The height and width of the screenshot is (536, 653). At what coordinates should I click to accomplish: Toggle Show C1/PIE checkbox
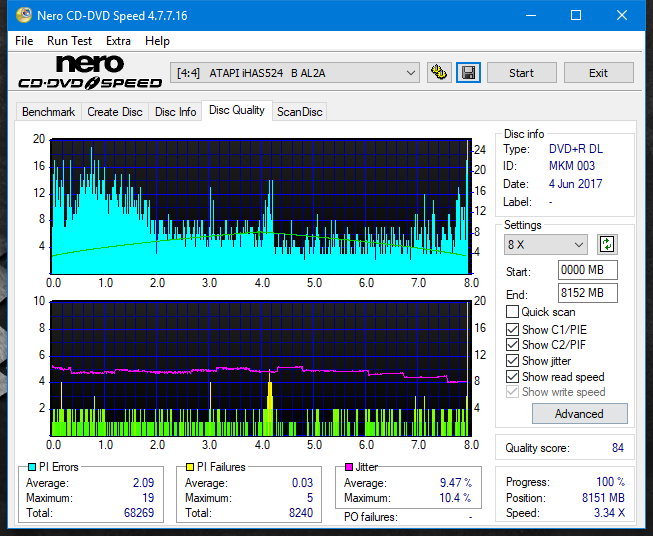[x=512, y=329]
